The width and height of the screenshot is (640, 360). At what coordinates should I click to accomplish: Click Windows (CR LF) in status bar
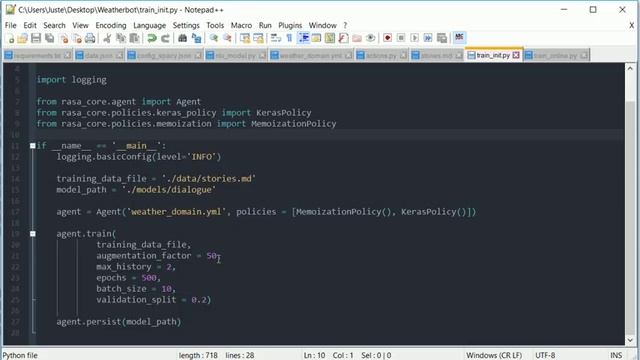pos(494,356)
